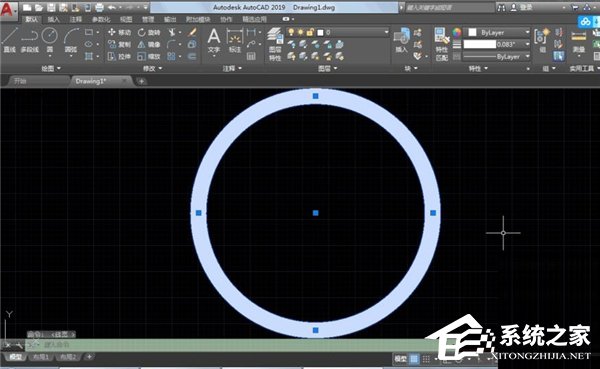The height and width of the screenshot is (369, 600).
Task: Click the Rotate (旋转) tool
Action: [149, 32]
